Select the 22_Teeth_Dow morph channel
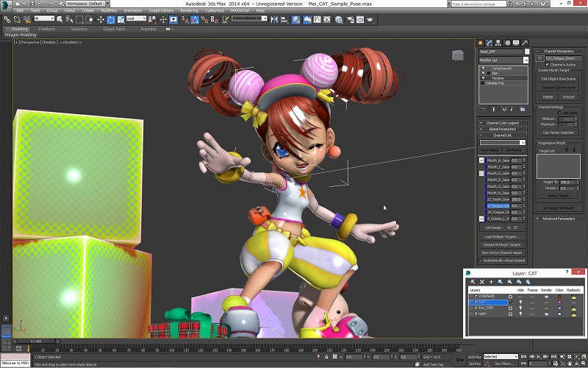 (x=498, y=199)
